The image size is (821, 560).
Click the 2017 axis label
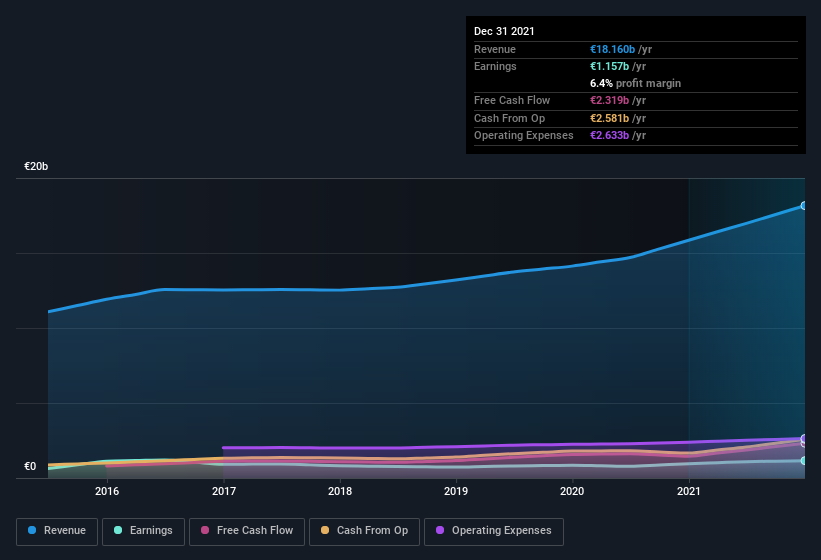pyautogui.click(x=224, y=491)
